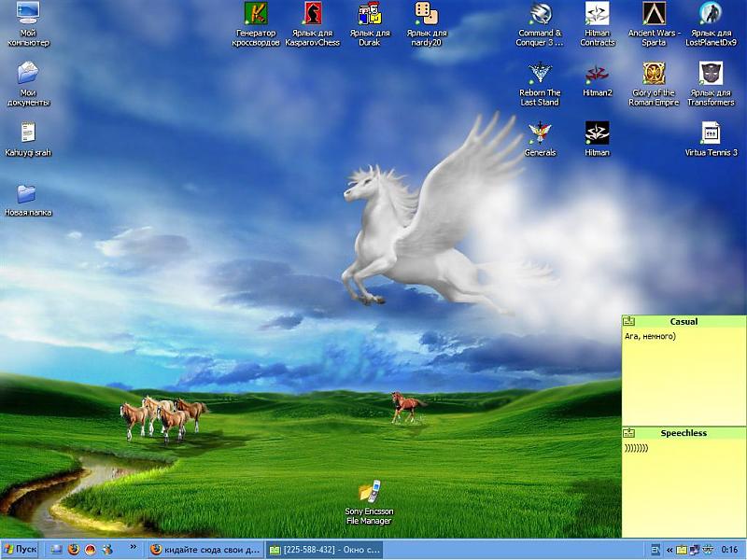The height and width of the screenshot is (560, 747).
Task: Expand hidden system tray icons
Action: (x=669, y=550)
